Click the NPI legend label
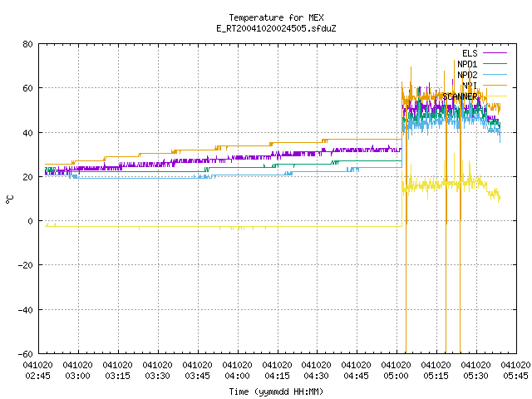 click(470, 86)
